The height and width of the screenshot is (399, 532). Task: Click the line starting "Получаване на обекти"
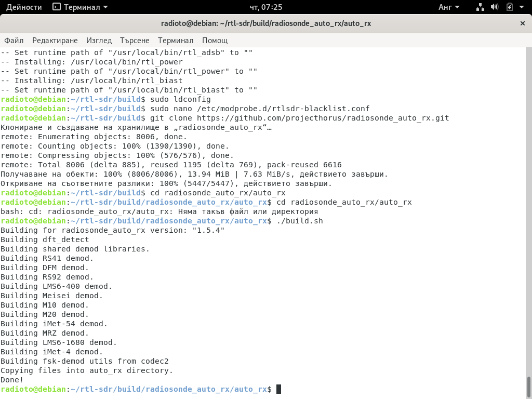[194, 174]
